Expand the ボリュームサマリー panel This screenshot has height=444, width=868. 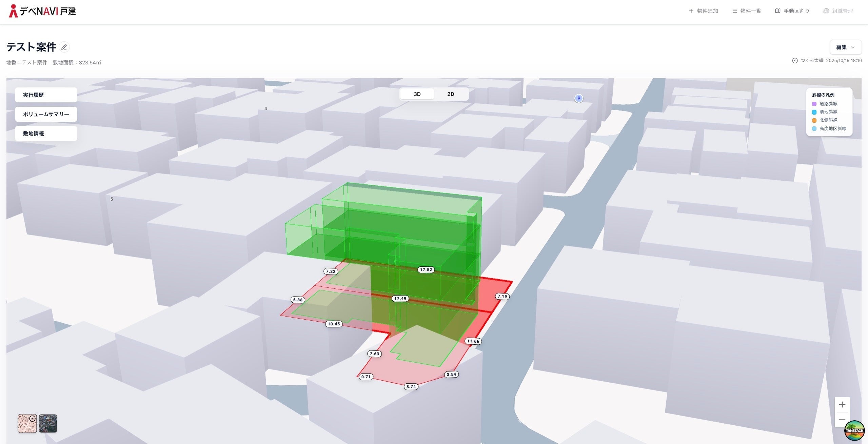46,114
